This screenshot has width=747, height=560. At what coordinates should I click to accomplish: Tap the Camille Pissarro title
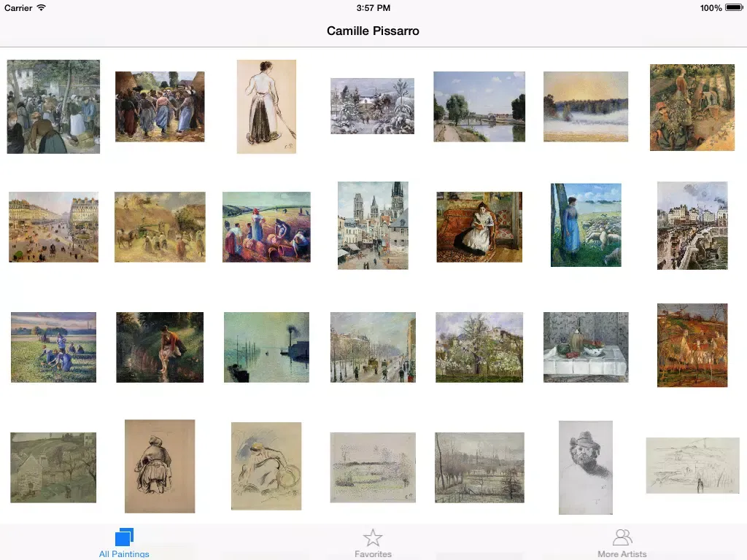tap(373, 31)
